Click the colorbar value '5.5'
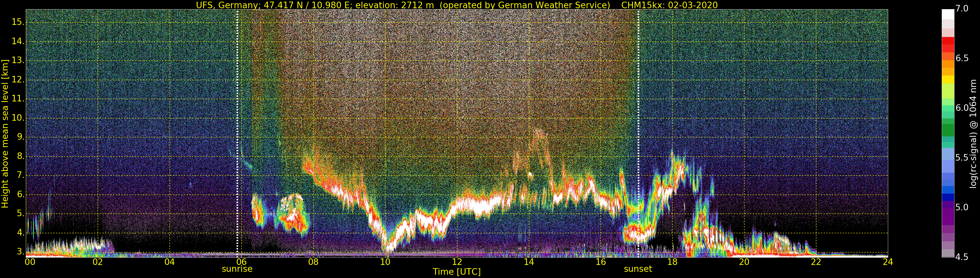Image resolution: width=980 pixels, height=278 pixels. [x=961, y=157]
